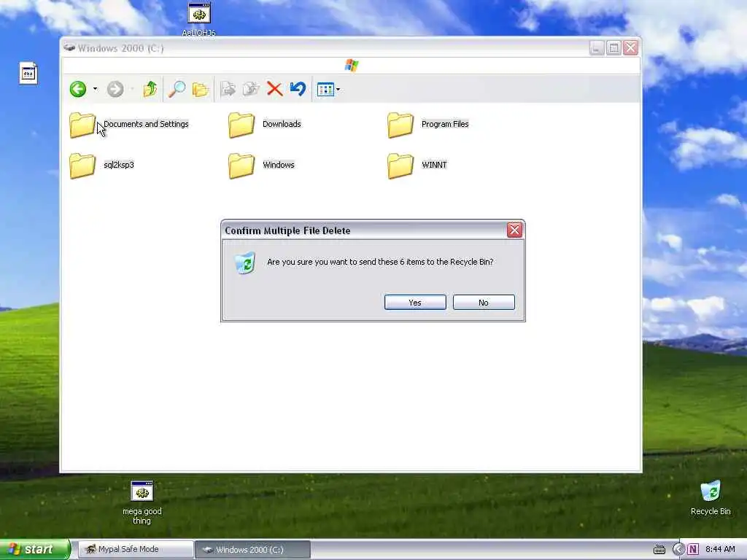Click the 'Program Files' folder name
Viewport: 747px width, 560px height.
(x=445, y=124)
